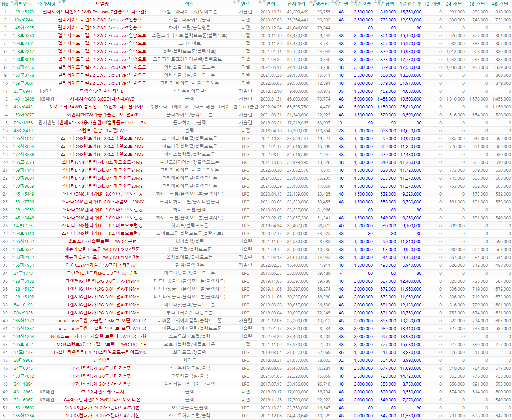Click the 36 개월 column header

click(x=477, y=4)
